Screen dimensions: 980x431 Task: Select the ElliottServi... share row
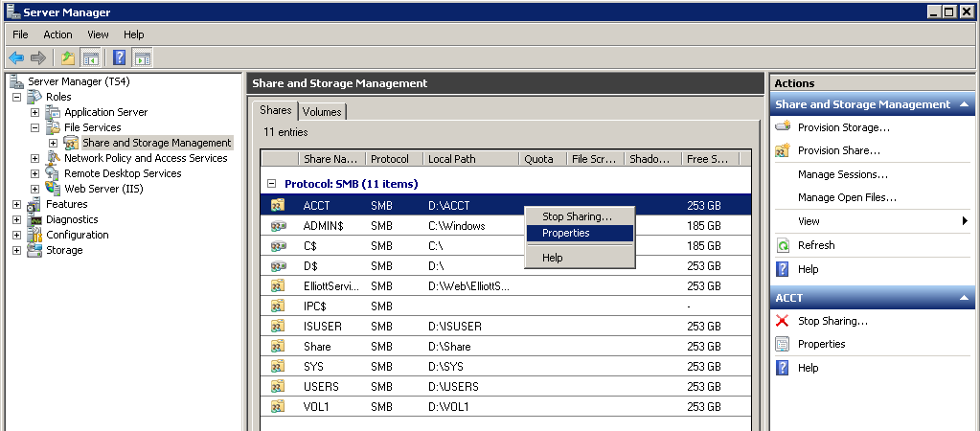coord(506,286)
